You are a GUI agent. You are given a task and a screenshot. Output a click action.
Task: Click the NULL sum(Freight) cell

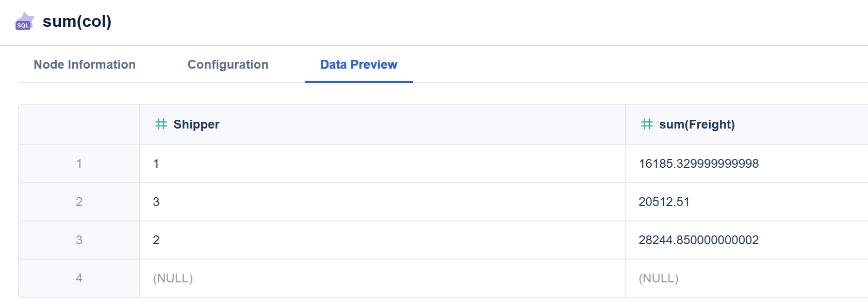click(x=659, y=278)
